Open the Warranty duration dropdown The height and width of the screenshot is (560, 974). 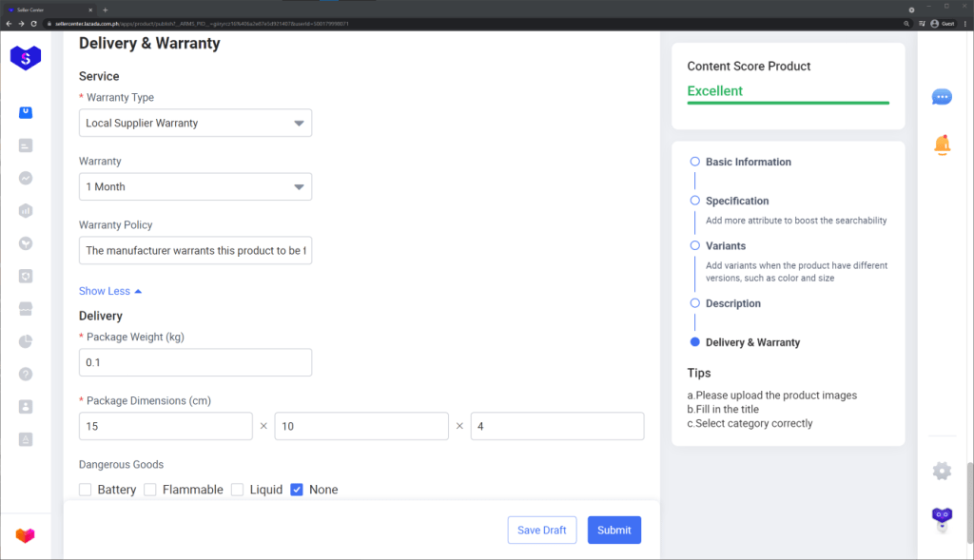(x=195, y=187)
